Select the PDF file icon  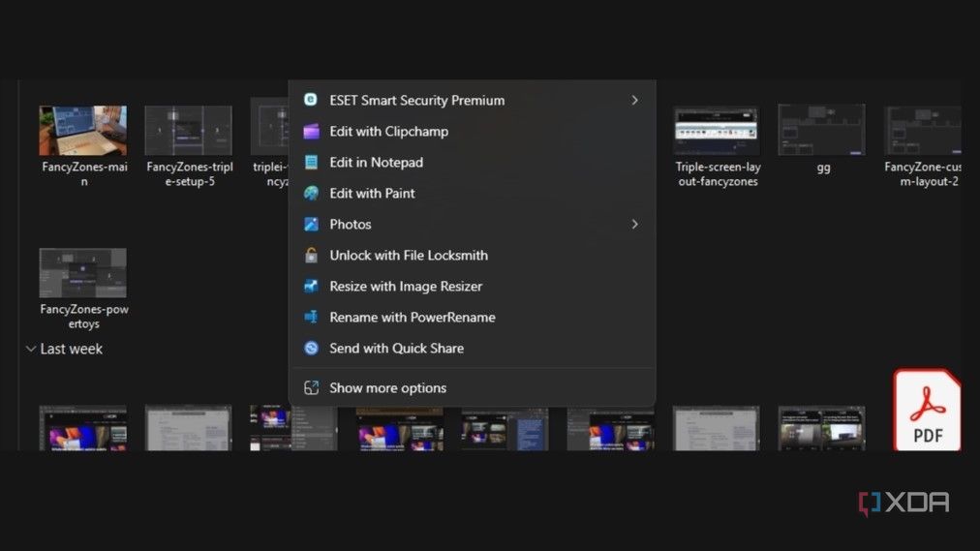(x=927, y=411)
